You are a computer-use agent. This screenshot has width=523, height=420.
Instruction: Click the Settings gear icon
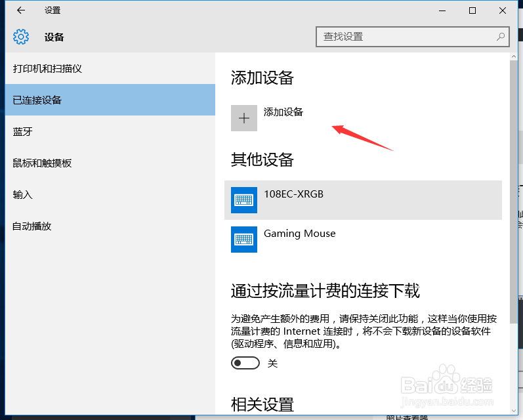tap(21, 37)
